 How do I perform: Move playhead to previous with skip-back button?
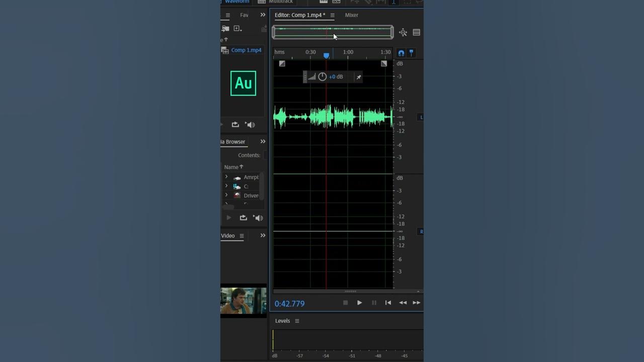point(388,303)
